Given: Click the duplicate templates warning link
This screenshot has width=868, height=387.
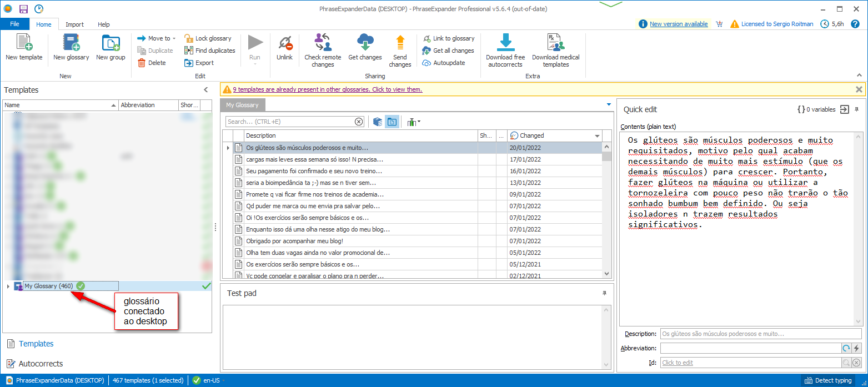Looking at the screenshot, I should pyautogui.click(x=327, y=89).
